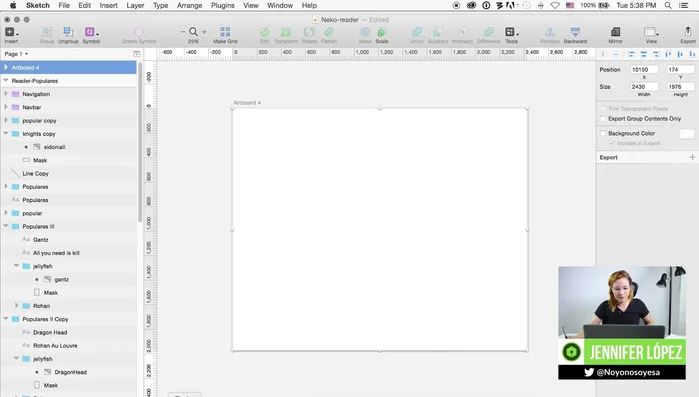Click the Ungroup toolbar icon
Screen dimensions: 699x397
[68, 32]
